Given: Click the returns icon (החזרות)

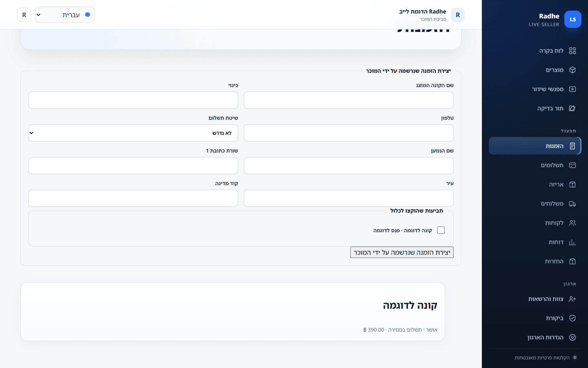Looking at the screenshot, I should [x=572, y=261].
